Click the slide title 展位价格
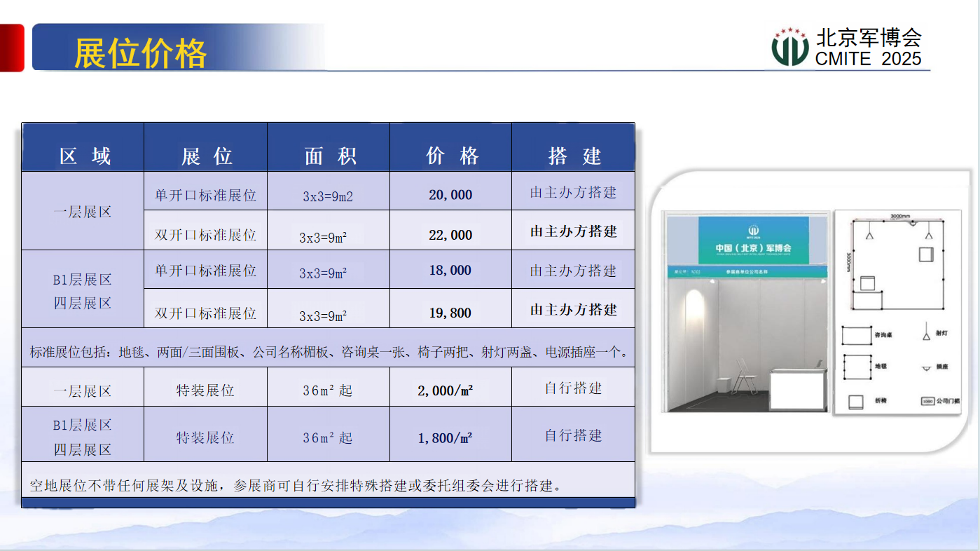 (141, 53)
